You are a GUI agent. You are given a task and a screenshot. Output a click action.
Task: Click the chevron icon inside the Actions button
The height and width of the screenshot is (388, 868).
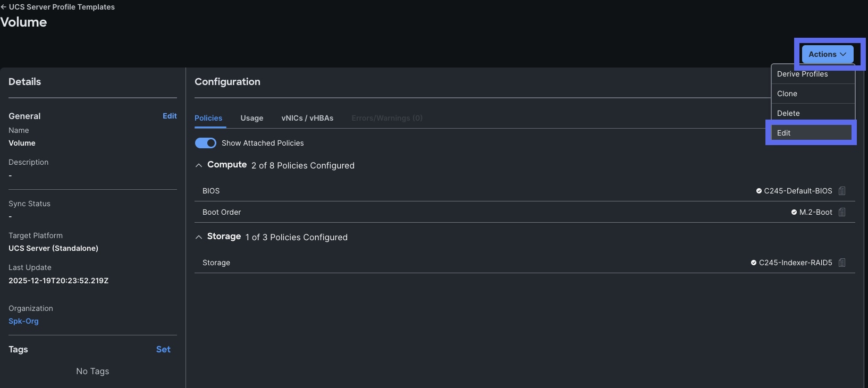(x=842, y=54)
